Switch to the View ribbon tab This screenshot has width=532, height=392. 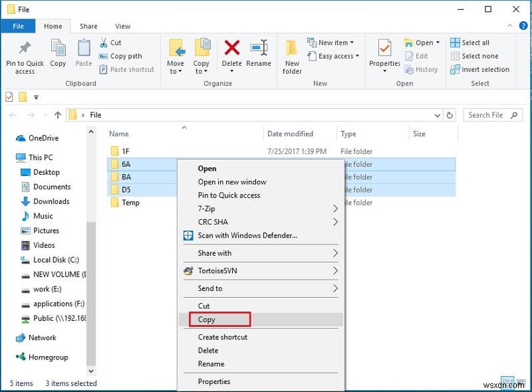(x=122, y=26)
